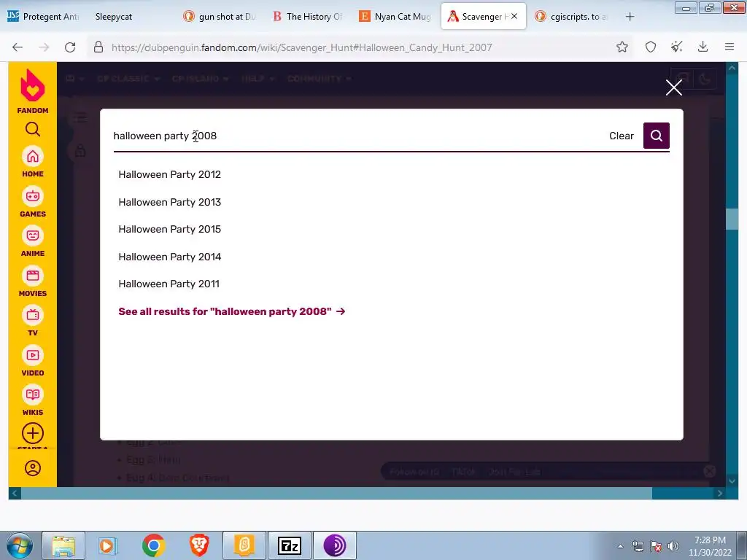Viewport: 747px width, 560px height.
Task: Select suggestion Halloween Party 2012
Action: [169, 174]
